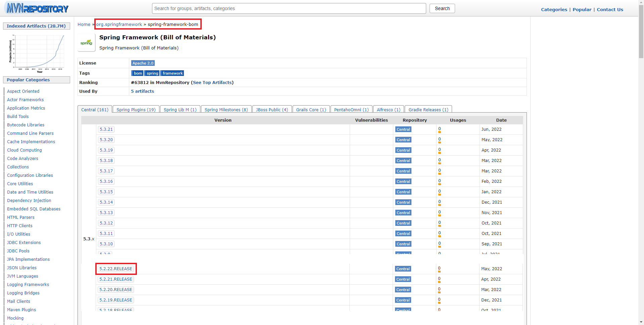
Task: Open version 5.3.20
Action: [x=106, y=140]
